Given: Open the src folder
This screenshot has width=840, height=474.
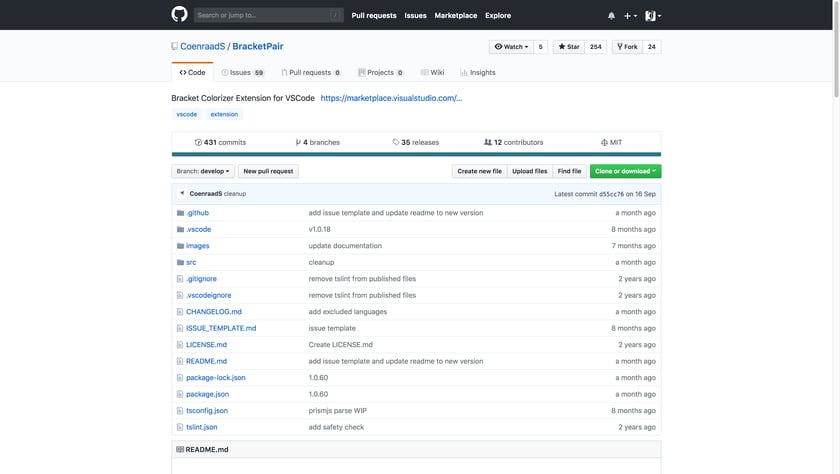Looking at the screenshot, I should 191,262.
